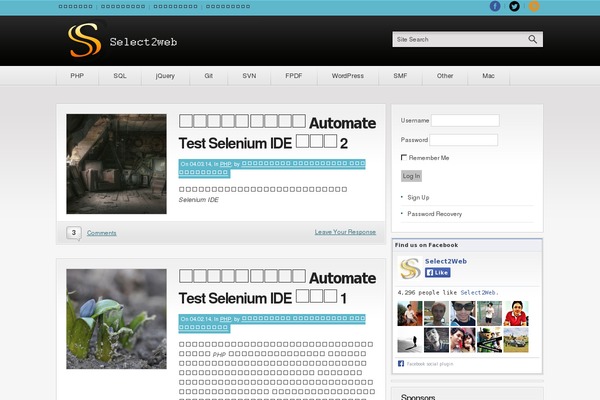This screenshot has height=400, width=600.
Task: Click the Facebook Like button
Action: [437, 273]
